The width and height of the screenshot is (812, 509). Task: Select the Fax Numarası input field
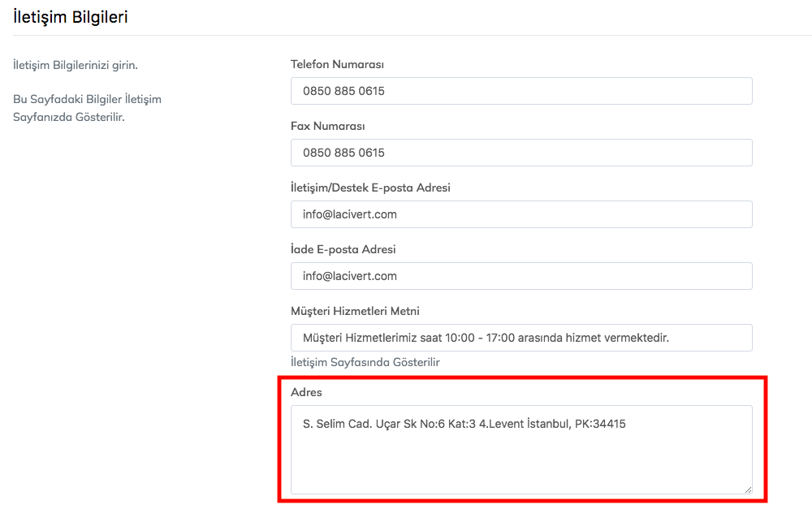521,153
